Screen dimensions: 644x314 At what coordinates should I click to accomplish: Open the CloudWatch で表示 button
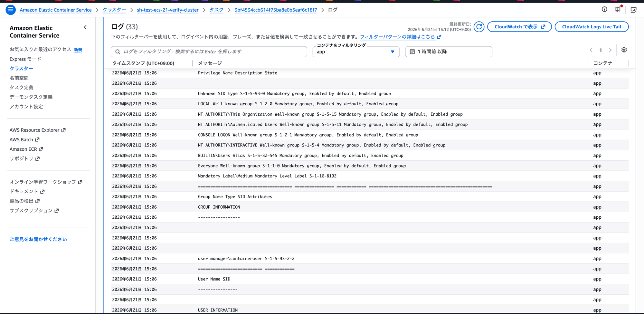point(519,27)
